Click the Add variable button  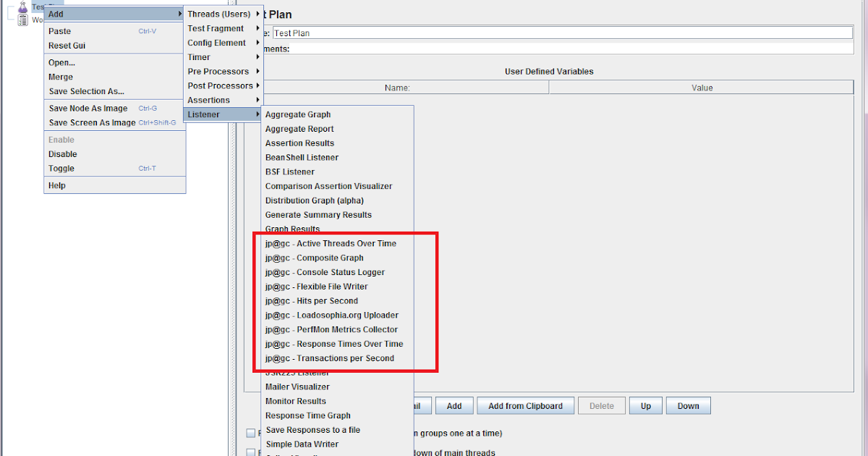click(x=454, y=406)
